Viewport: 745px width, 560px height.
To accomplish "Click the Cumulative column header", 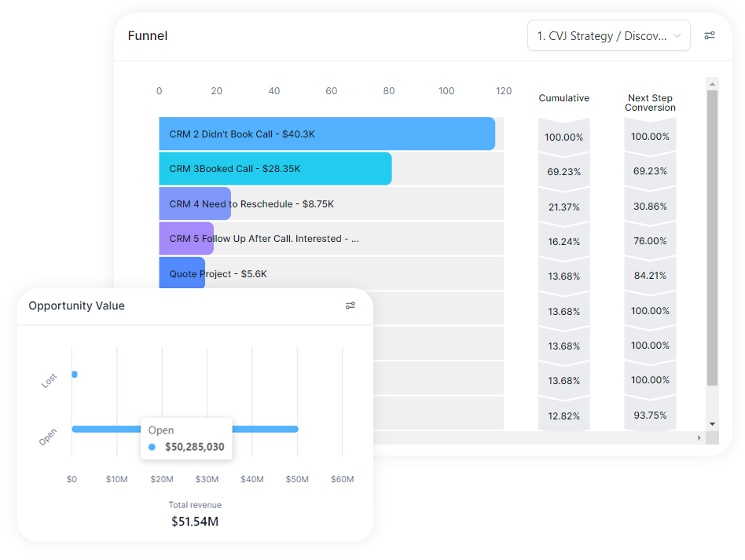I will pos(563,98).
